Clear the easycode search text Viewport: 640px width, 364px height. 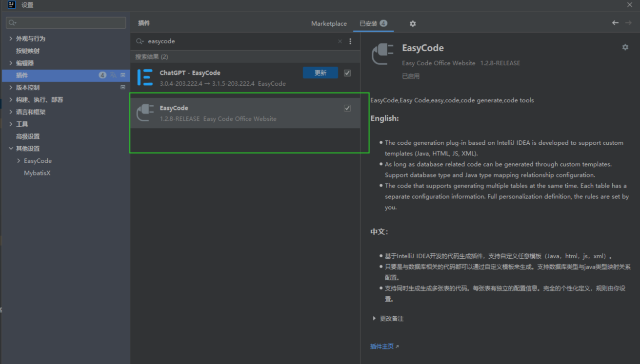340,41
